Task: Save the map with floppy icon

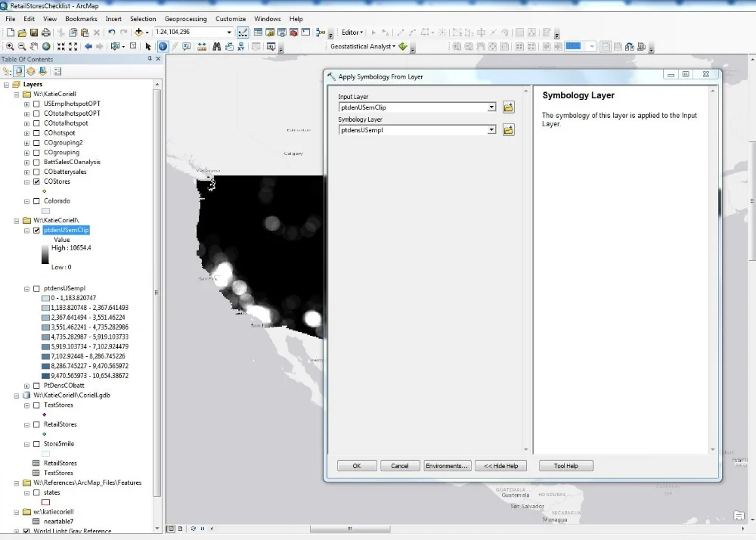Action: coord(34,33)
